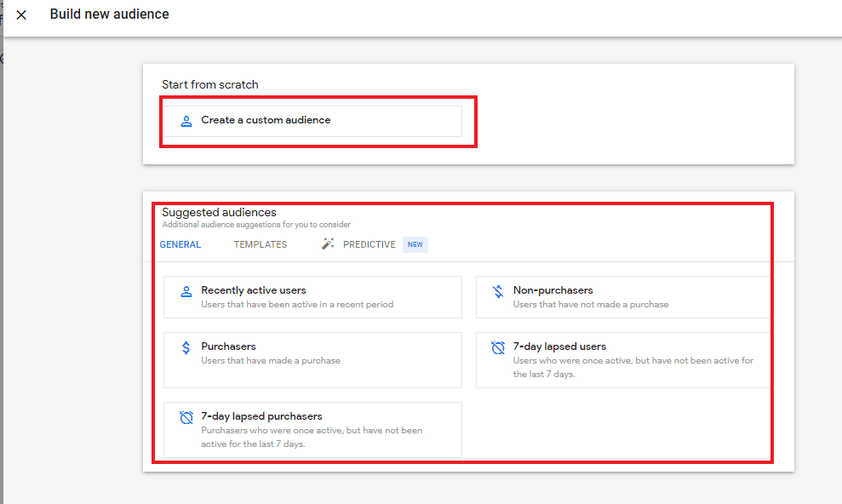Click the Start from scratch heading
842x504 pixels.
click(x=210, y=85)
